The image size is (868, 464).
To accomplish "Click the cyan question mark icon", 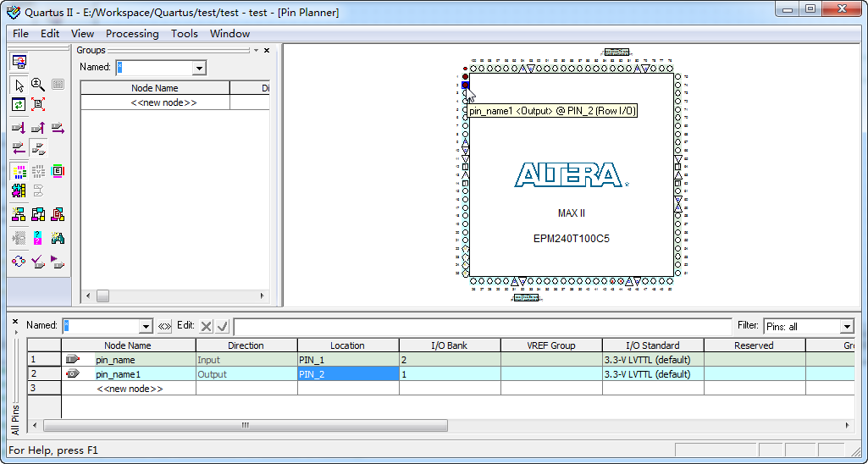I will [38, 238].
